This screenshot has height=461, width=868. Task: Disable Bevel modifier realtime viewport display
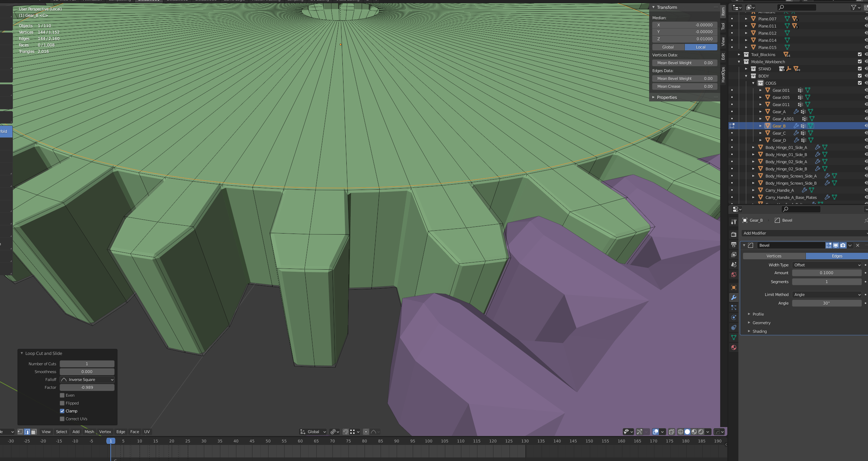point(836,245)
